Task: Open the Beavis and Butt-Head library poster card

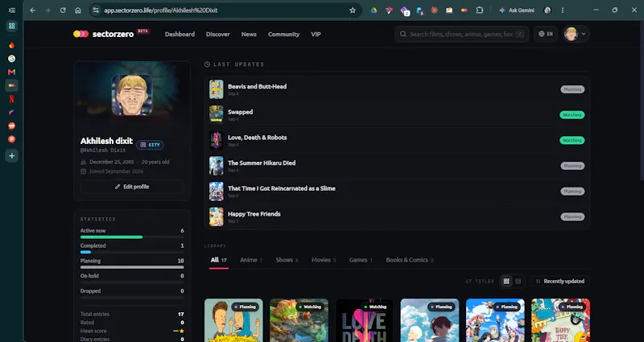Action: (233, 320)
